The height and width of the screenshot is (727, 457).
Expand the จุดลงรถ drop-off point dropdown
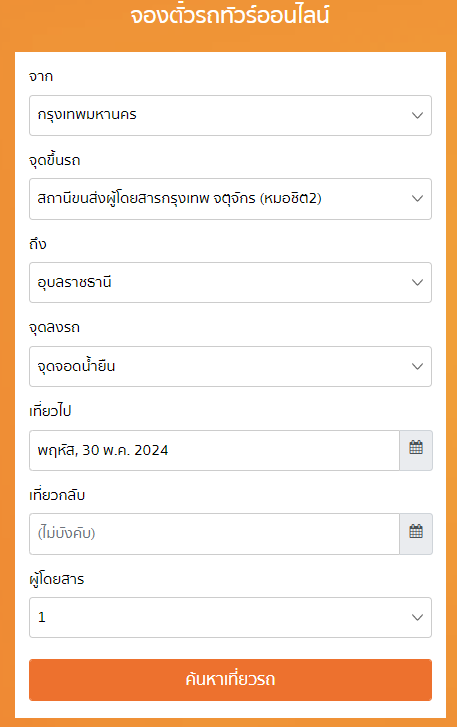point(230,366)
